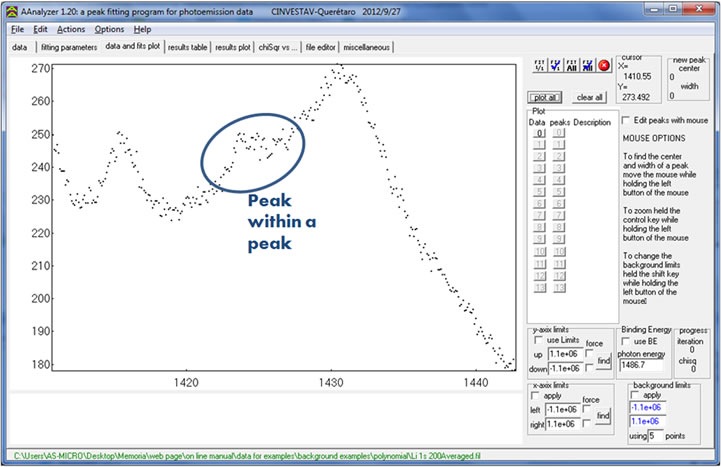
Task: Click the plain FIT All icon
Action: [573, 67]
